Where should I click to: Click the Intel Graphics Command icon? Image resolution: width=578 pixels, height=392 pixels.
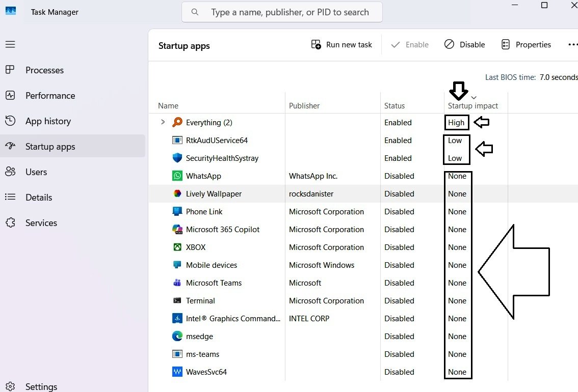(x=177, y=318)
